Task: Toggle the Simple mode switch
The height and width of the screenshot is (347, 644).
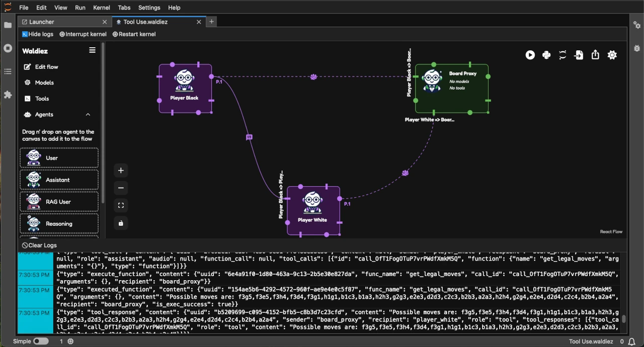Action: (x=41, y=341)
